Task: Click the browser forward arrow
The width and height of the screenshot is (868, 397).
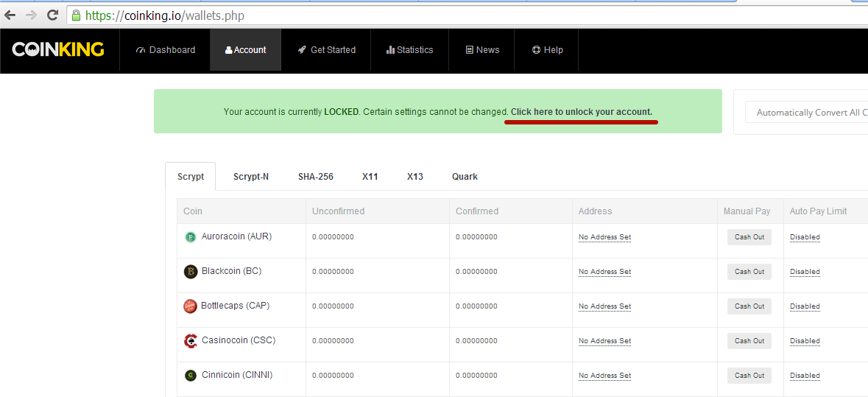Action: tap(32, 15)
